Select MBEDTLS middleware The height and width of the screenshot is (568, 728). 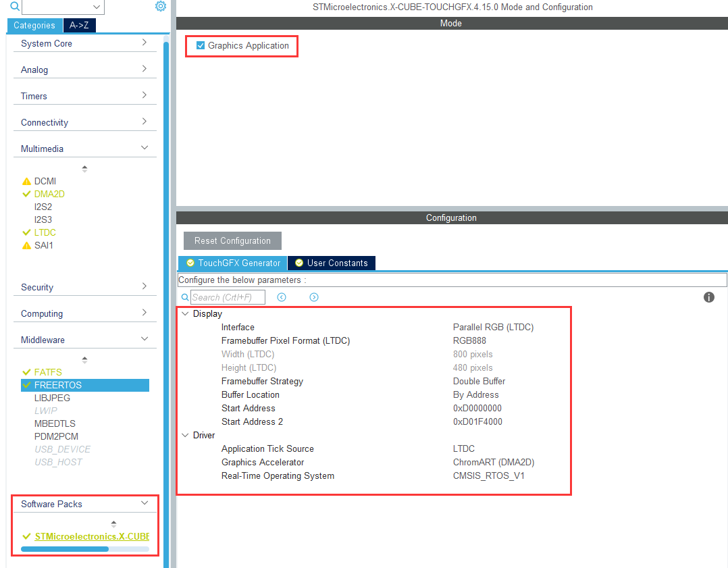click(55, 423)
